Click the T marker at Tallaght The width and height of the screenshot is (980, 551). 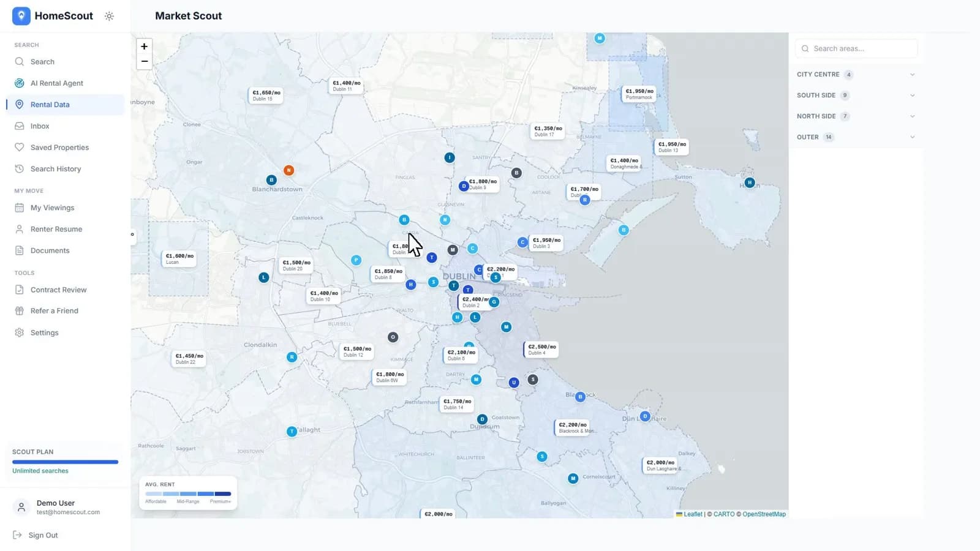292,432
